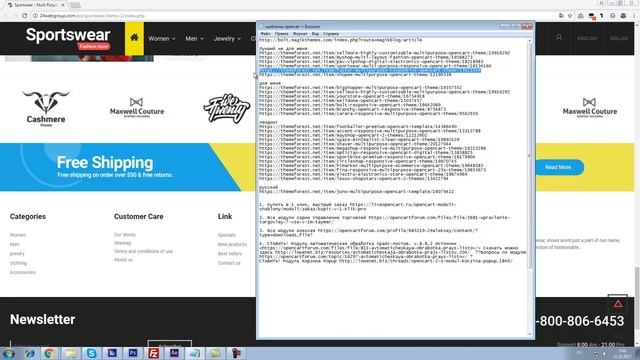Open the Specials footer link
640x360 pixels.
click(227, 235)
